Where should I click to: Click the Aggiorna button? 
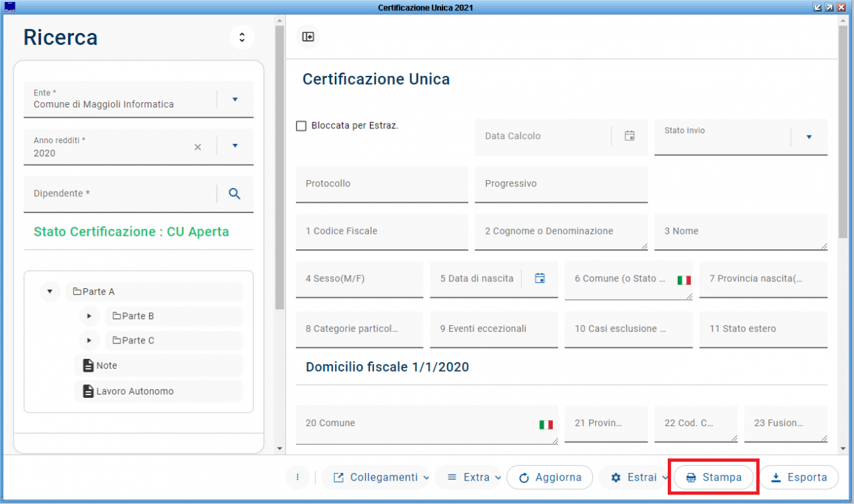pyautogui.click(x=549, y=477)
